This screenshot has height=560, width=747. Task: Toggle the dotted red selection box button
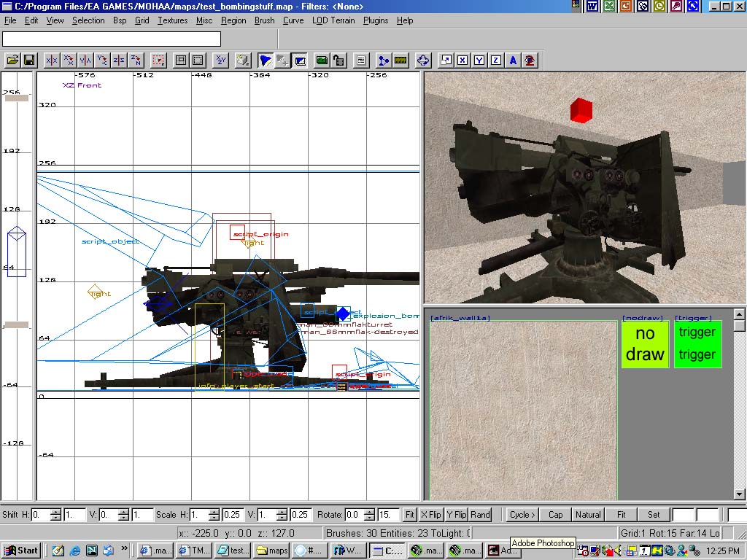click(x=158, y=61)
